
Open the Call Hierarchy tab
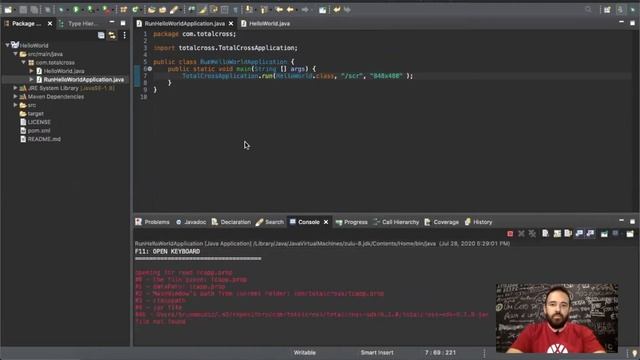396,222
